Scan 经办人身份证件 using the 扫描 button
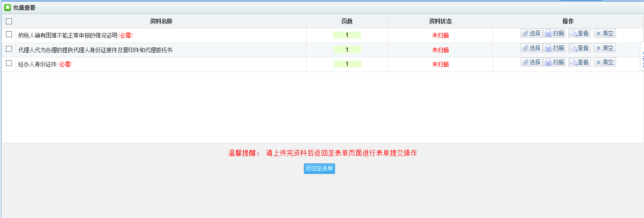This screenshot has width=644, height=218. click(554, 62)
